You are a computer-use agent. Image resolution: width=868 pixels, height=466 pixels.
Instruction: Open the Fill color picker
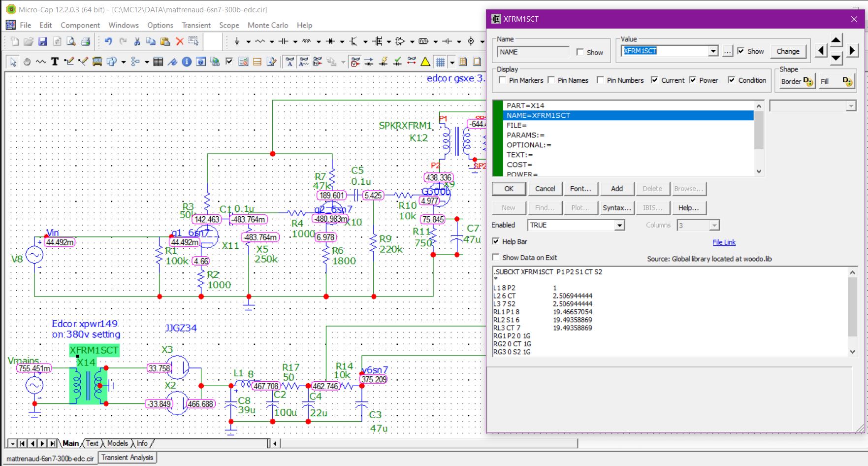(x=836, y=81)
